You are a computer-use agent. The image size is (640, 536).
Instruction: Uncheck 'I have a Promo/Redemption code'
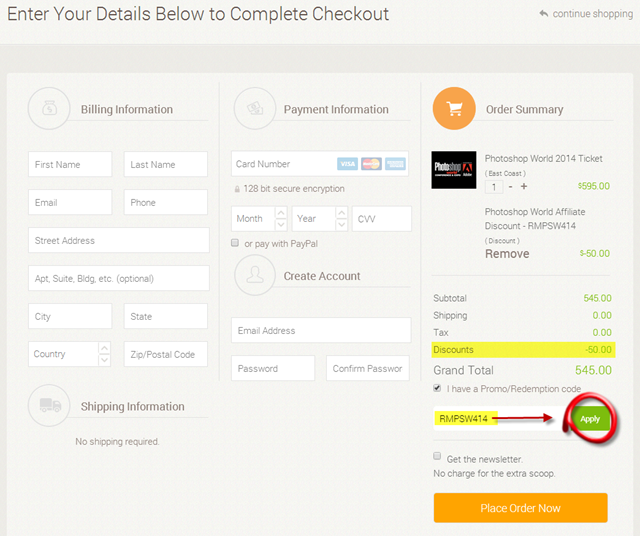(437, 388)
